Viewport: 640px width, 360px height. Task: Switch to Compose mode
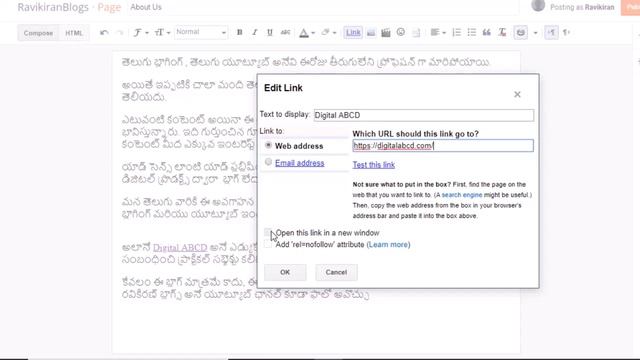click(38, 33)
